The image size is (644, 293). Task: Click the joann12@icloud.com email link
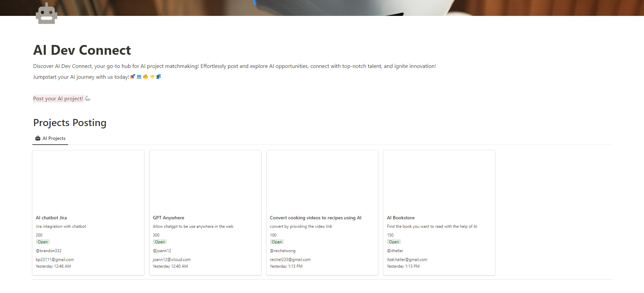tap(171, 260)
